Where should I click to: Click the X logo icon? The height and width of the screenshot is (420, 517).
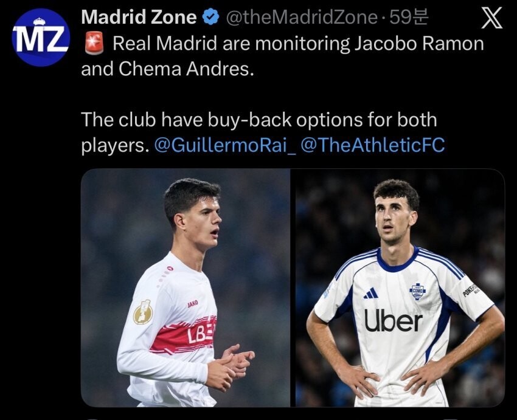click(x=491, y=18)
